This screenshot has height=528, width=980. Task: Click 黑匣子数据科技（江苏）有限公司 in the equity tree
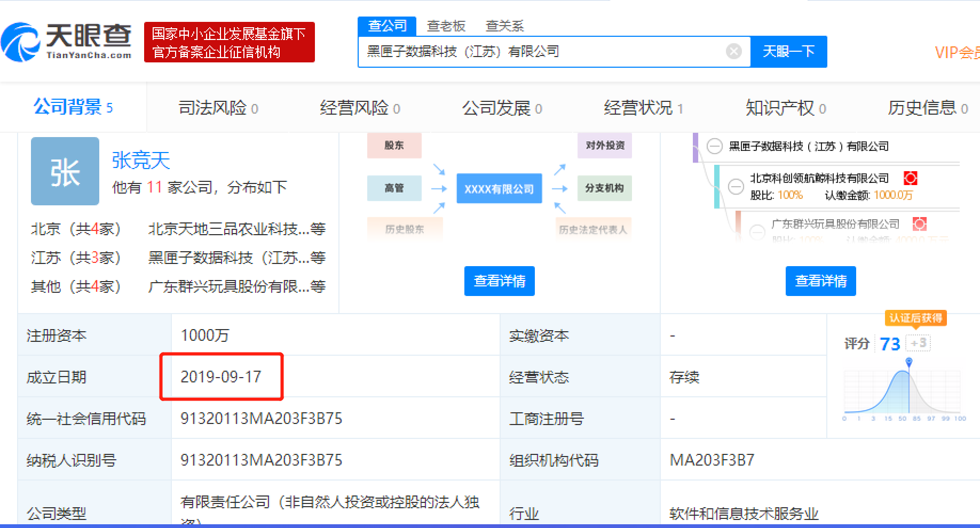tap(809, 146)
